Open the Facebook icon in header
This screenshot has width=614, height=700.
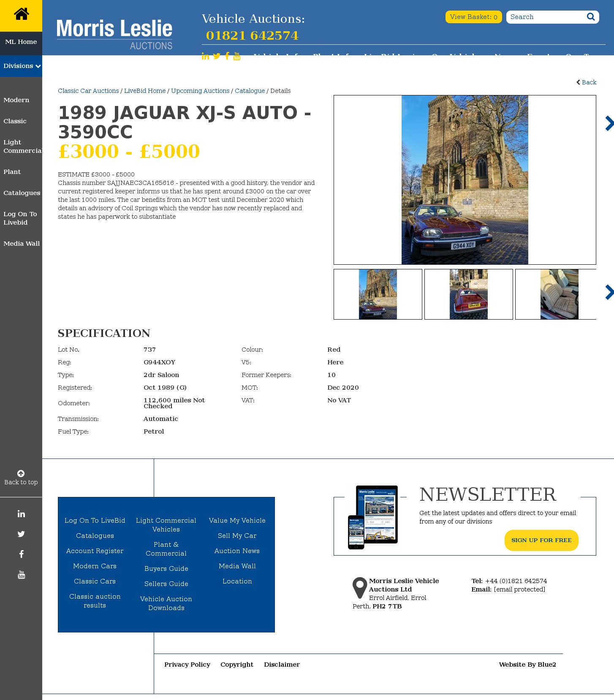(227, 56)
